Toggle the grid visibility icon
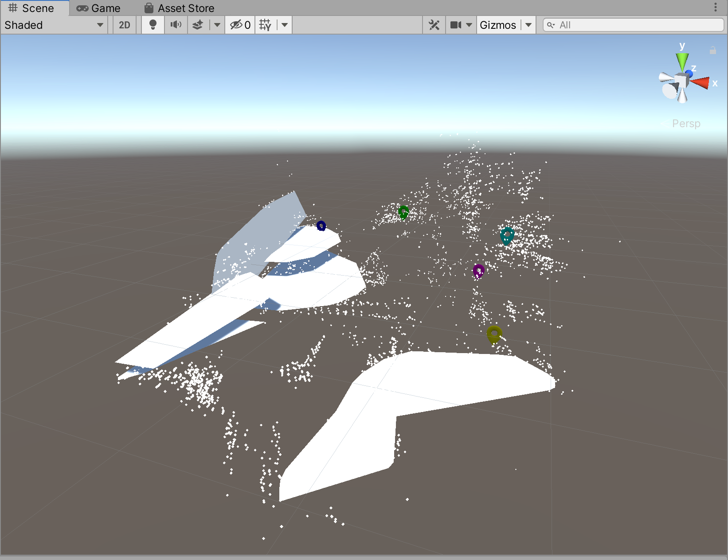 (265, 25)
